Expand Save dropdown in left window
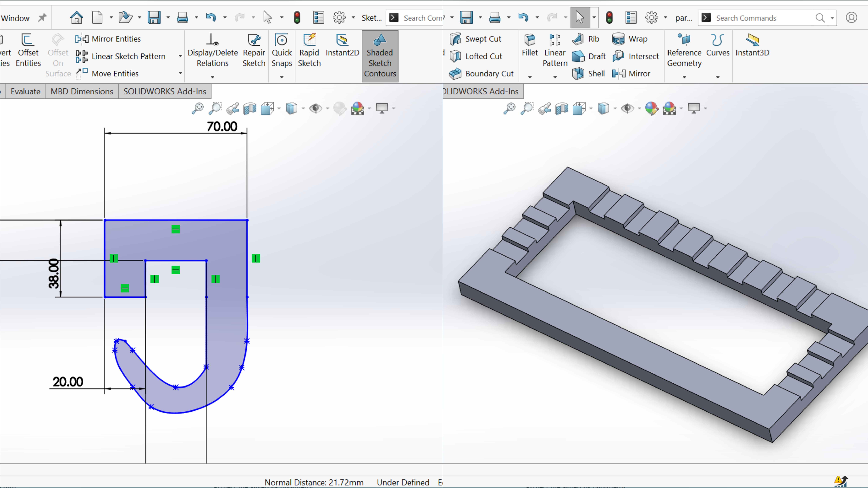 [168, 17]
